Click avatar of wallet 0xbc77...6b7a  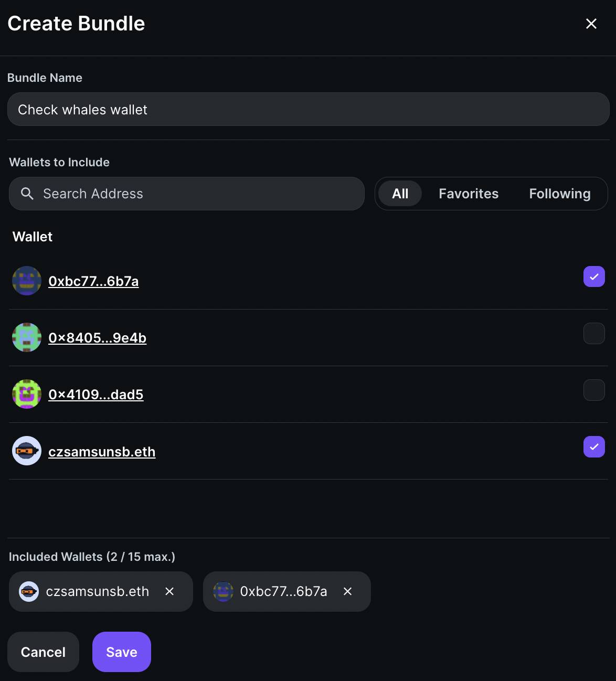pyautogui.click(x=27, y=281)
